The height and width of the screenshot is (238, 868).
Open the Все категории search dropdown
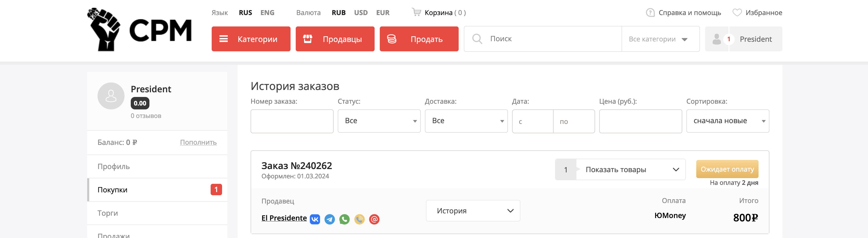pyautogui.click(x=660, y=39)
